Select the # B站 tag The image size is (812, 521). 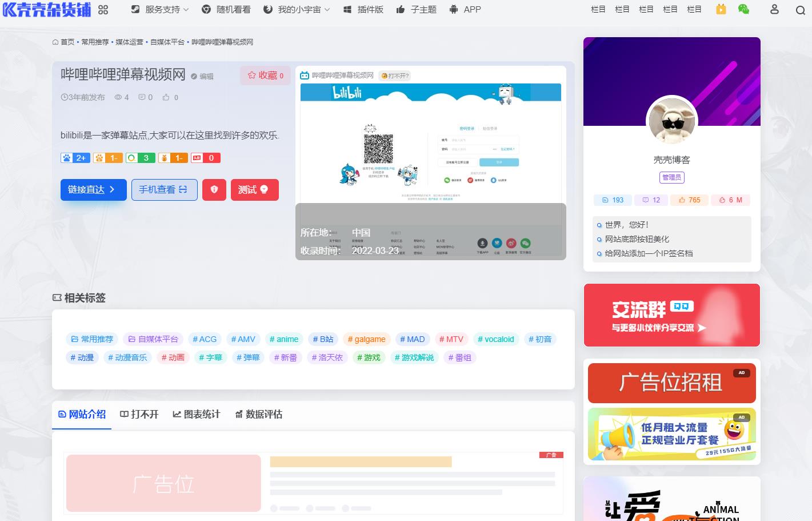(x=323, y=339)
